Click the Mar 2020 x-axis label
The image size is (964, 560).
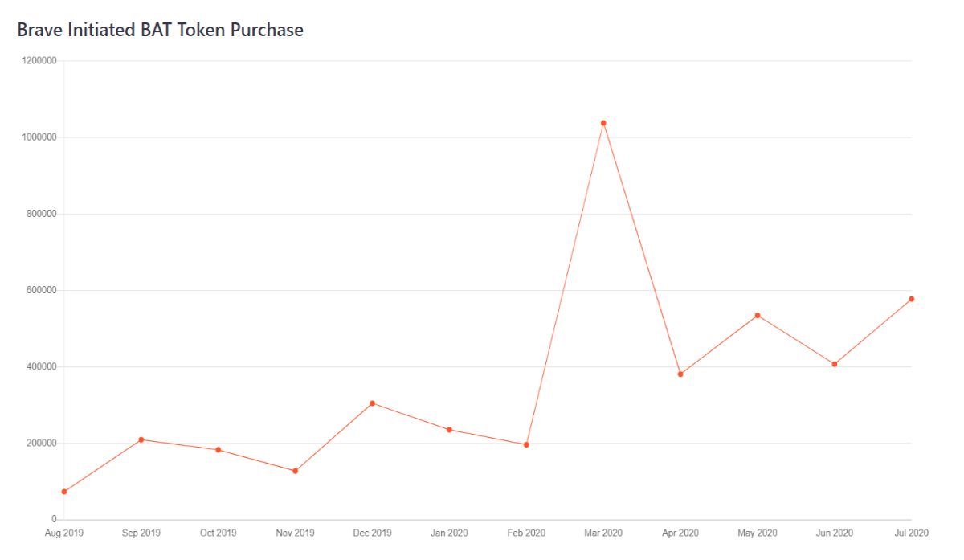click(603, 533)
